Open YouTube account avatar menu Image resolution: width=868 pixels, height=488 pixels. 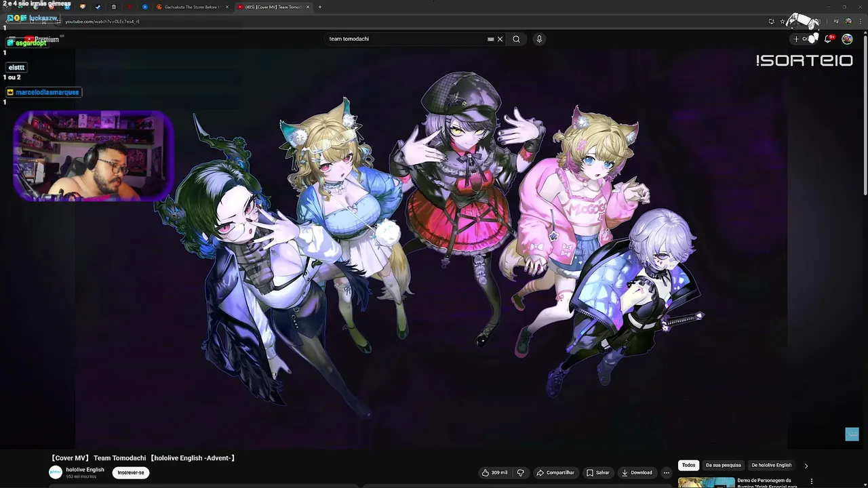pyautogui.click(x=847, y=39)
